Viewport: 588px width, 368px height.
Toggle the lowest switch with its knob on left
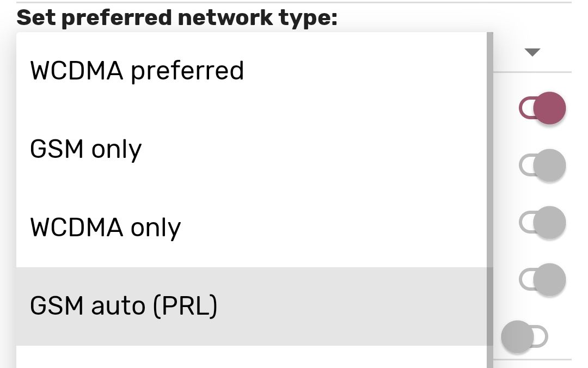point(524,336)
